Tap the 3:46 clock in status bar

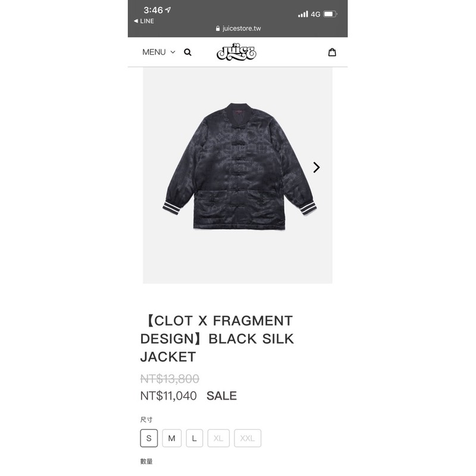pyautogui.click(x=154, y=10)
